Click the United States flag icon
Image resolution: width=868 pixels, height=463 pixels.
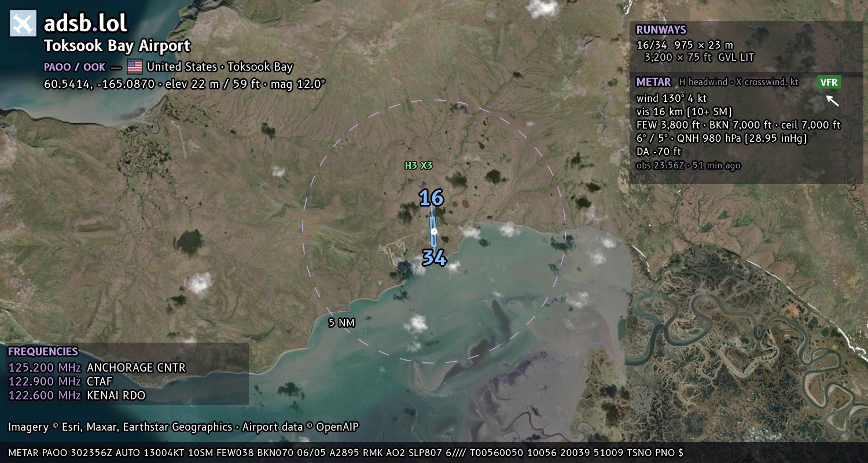tap(134, 67)
